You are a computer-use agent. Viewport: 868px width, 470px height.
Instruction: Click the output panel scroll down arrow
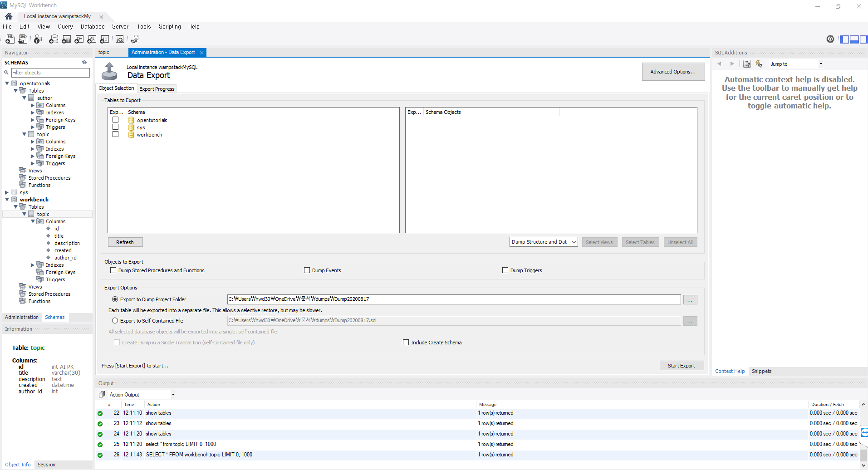pos(863,465)
